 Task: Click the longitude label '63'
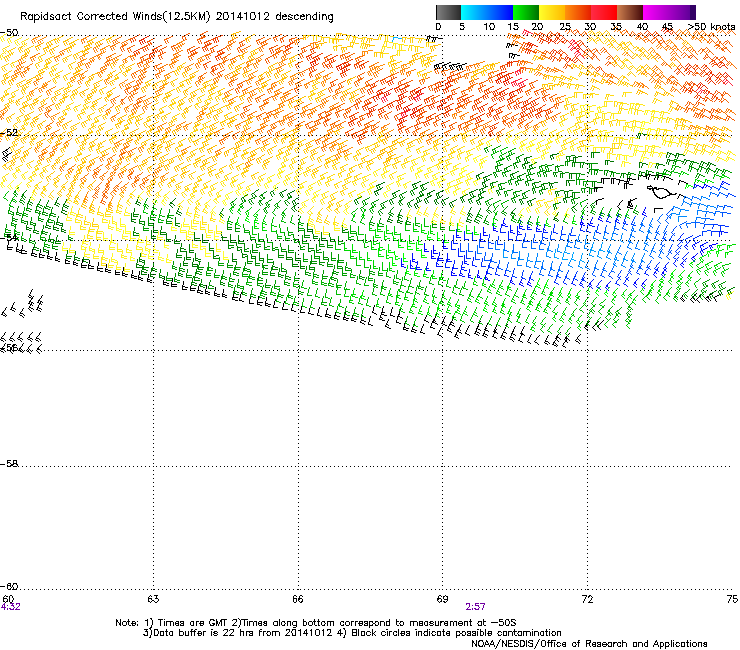pyautogui.click(x=153, y=599)
